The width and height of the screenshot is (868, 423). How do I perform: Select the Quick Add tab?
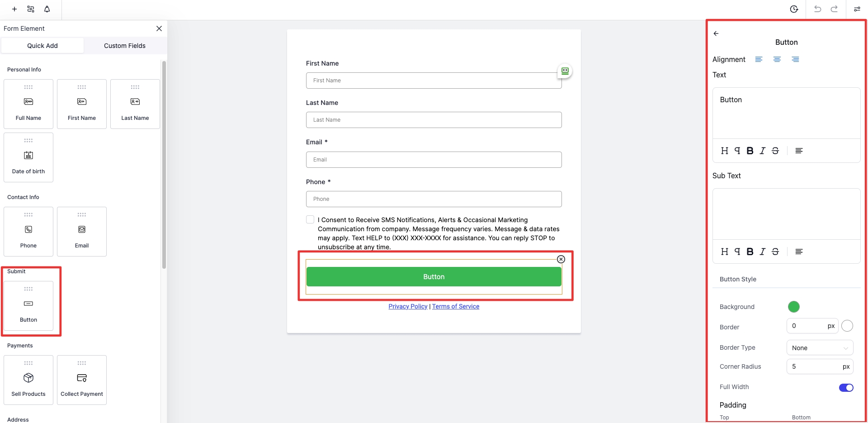42,46
